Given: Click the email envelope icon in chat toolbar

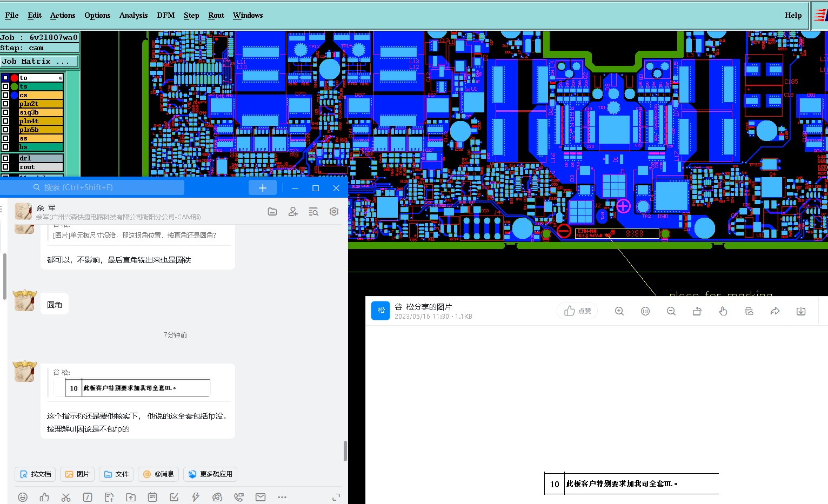Looking at the screenshot, I should tap(261, 497).
